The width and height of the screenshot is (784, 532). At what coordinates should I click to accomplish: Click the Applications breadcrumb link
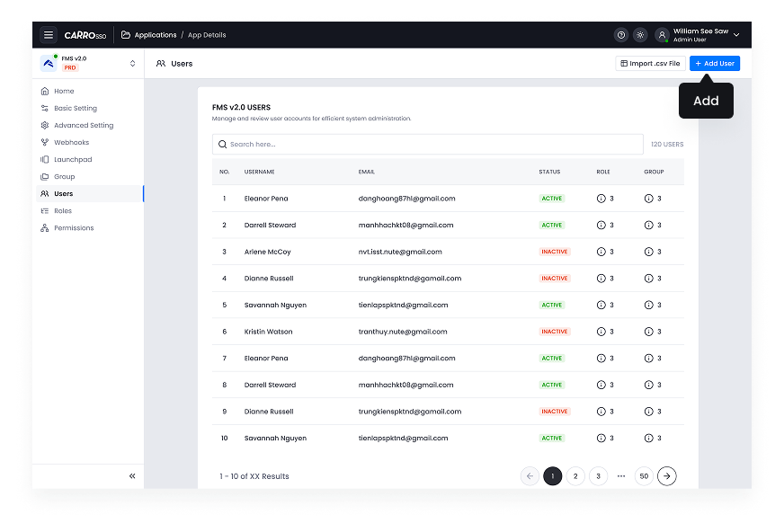click(155, 35)
